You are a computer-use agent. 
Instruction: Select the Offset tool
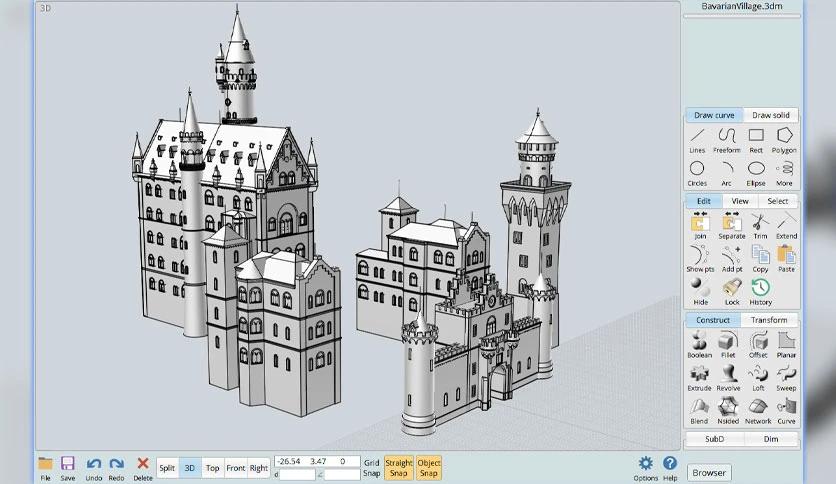click(758, 345)
